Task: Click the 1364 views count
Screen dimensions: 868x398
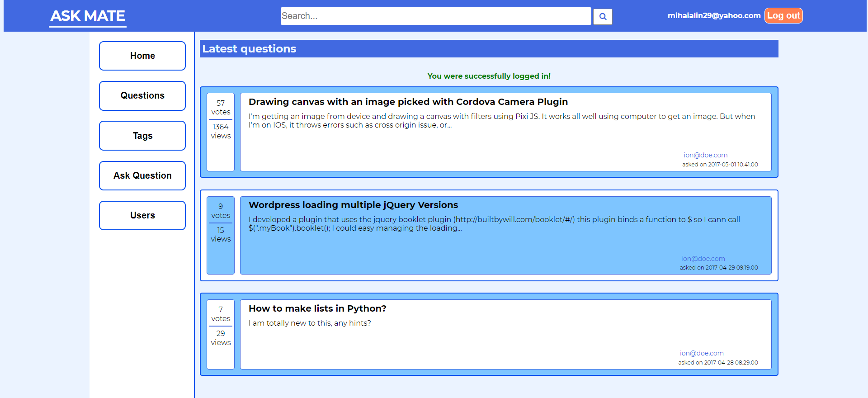Action: click(x=221, y=131)
